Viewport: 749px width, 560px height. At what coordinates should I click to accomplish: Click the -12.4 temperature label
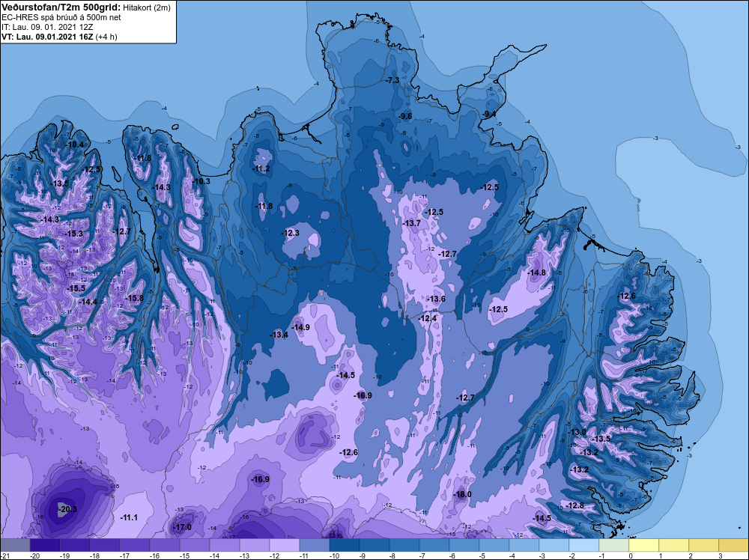[x=428, y=318]
